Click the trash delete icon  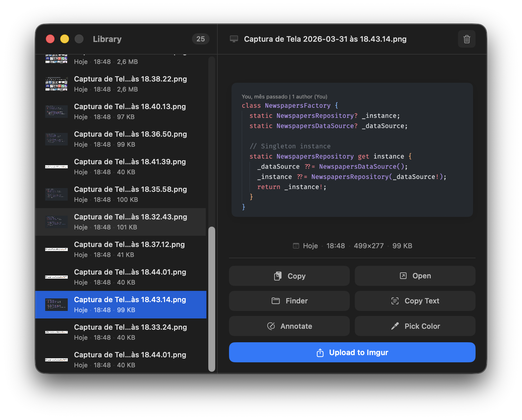pos(466,39)
